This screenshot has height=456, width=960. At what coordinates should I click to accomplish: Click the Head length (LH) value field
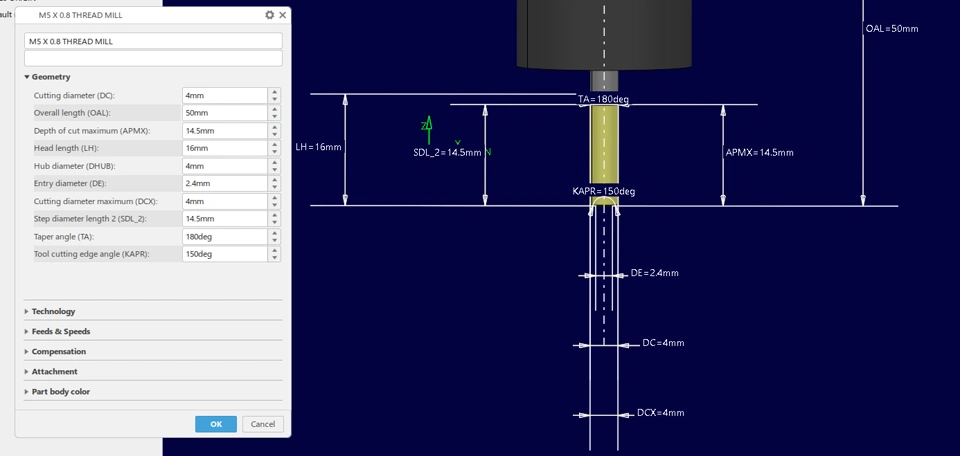click(x=225, y=148)
